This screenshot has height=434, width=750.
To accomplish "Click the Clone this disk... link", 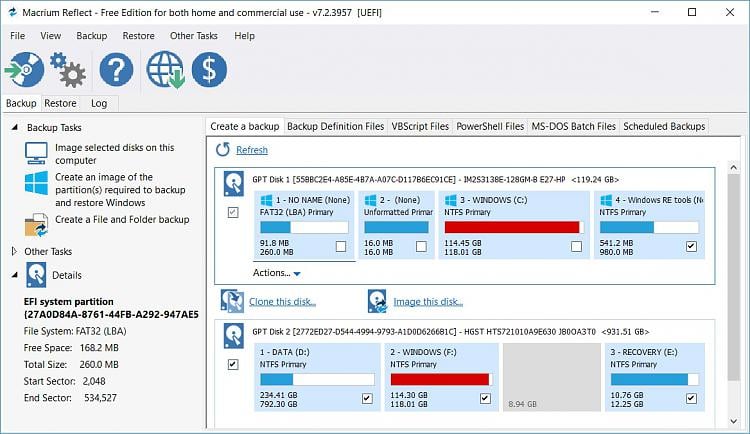I will pos(282,302).
